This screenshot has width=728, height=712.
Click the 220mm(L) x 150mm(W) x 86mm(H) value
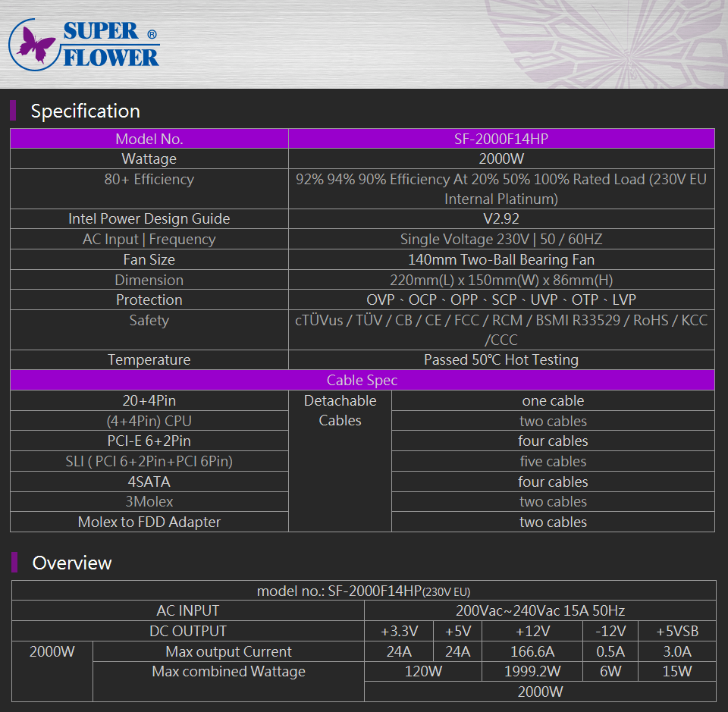pos(501,280)
